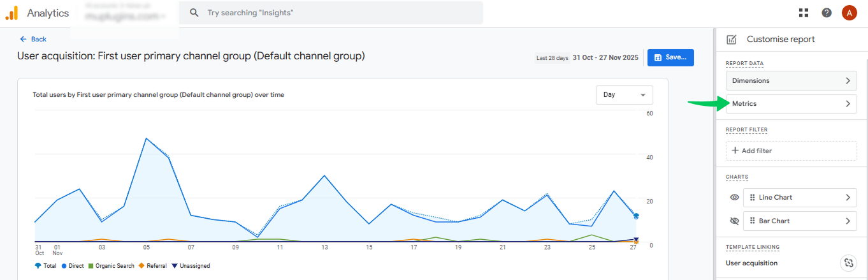Click the account avatar icon
Viewport: 868px width, 280px height.
(x=849, y=13)
